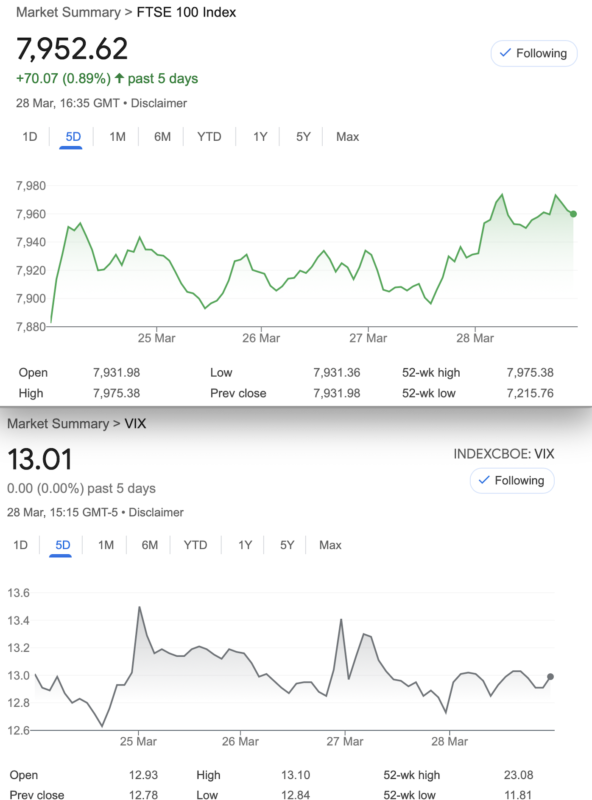This screenshot has height=800, width=592.
Task: Select 1D range tab on FTSE 100 chart
Action: coord(30,137)
